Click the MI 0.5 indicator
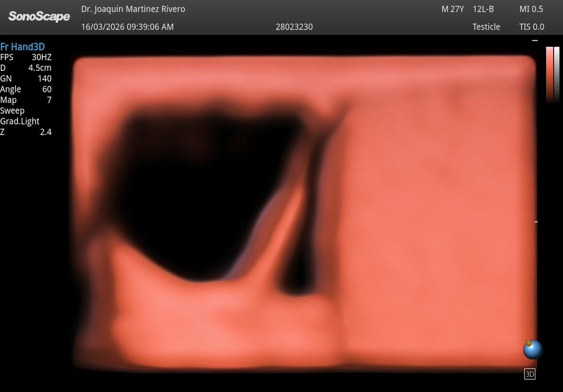The height and width of the screenshot is (392, 563). pos(531,9)
